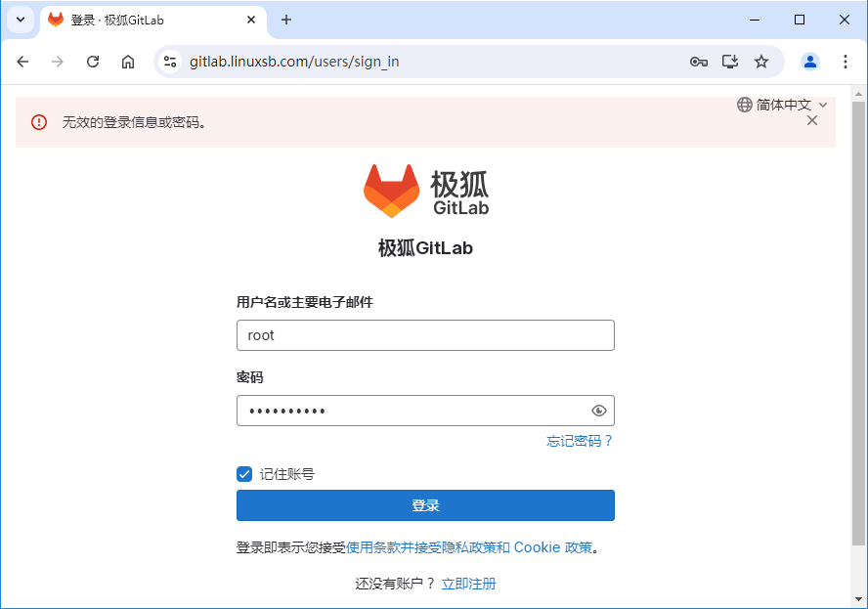This screenshot has height=609, width=868.
Task: Click the install app icon in address bar
Action: (730, 62)
